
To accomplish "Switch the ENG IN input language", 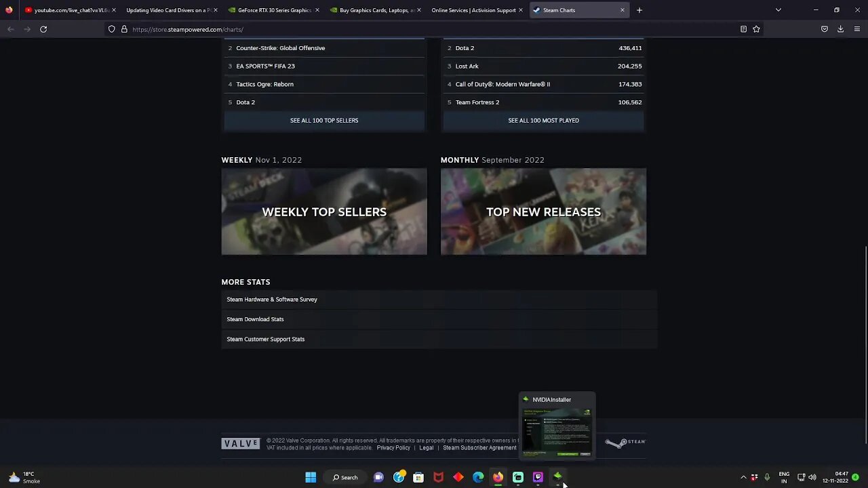I will (x=784, y=477).
